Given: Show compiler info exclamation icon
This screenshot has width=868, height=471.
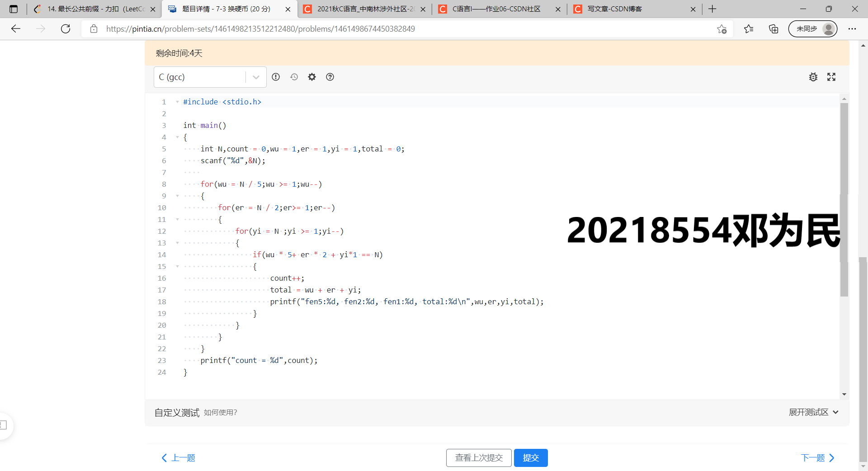Looking at the screenshot, I should click(276, 77).
